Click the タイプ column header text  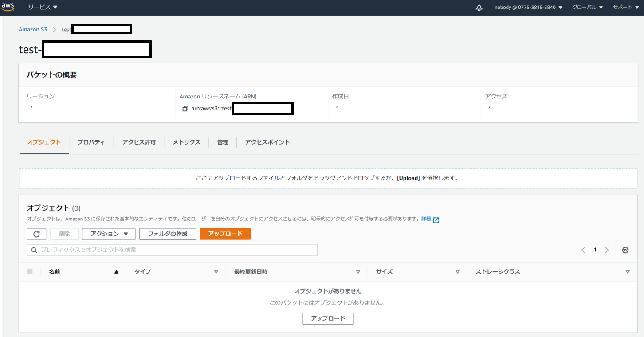pos(143,272)
